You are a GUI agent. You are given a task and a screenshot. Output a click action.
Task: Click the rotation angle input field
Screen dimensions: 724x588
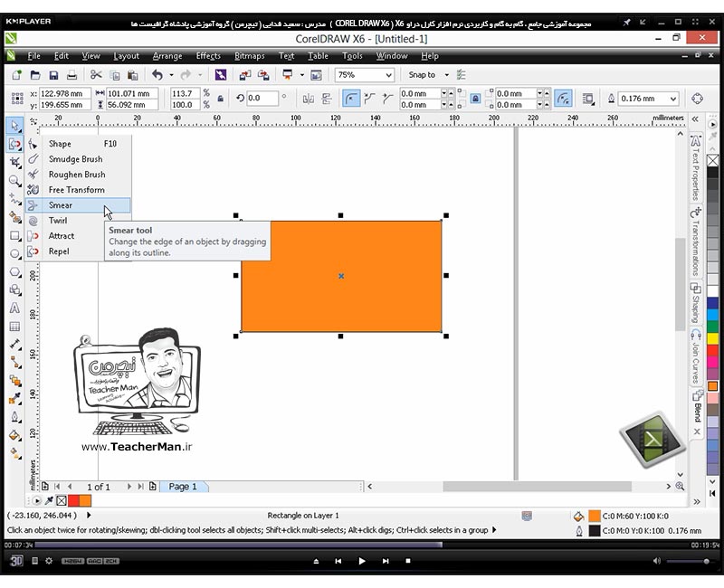tap(262, 98)
